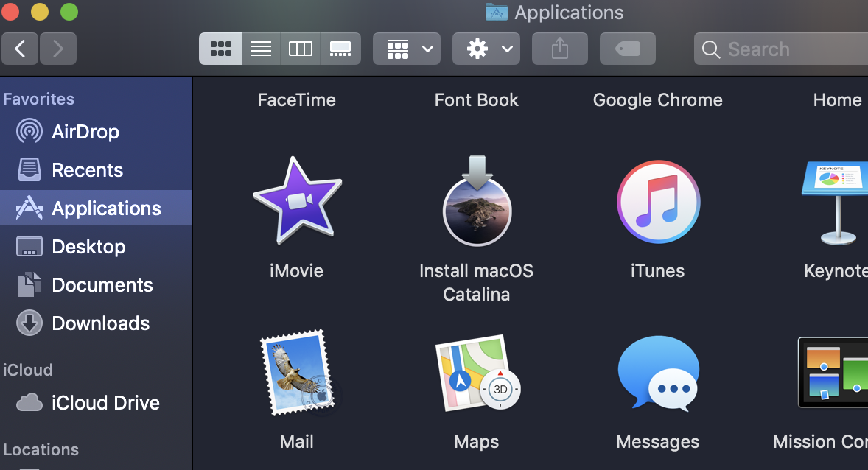Screen dimensions: 868x470
Task: Open Downloads in the sidebar
Action: click(96, 323)
